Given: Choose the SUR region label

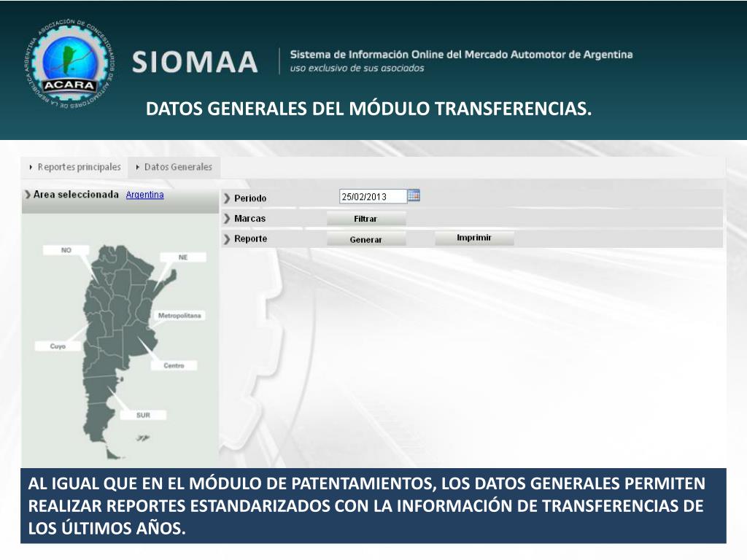Looking at the screenshot, I should coord(143,415).
